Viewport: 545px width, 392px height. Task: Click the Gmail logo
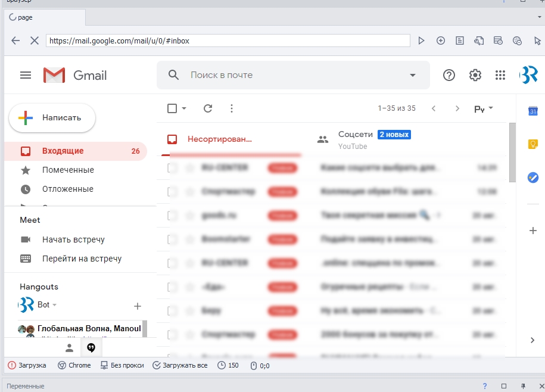click(75, 75)
